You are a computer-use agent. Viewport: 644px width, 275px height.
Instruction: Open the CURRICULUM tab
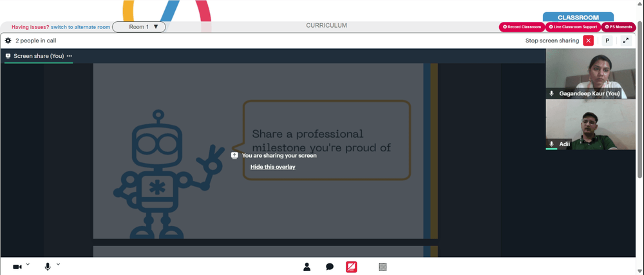327,26
